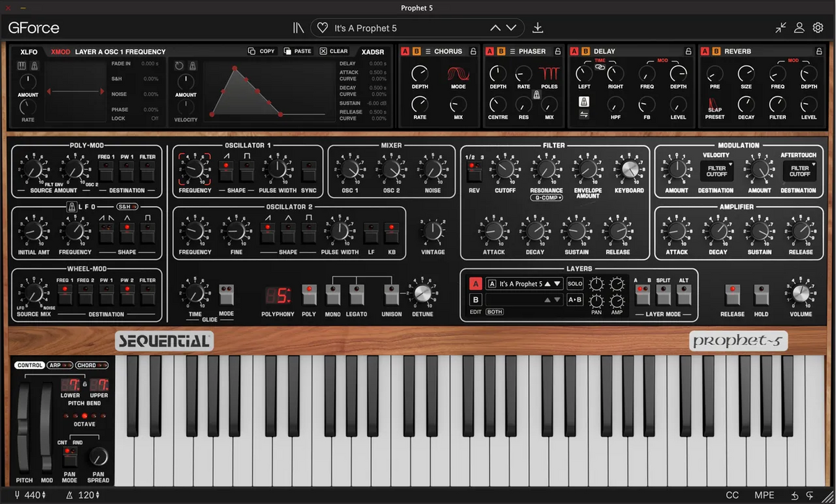Open the user account icon
This screenshot has width=836, height=504.
800,28
